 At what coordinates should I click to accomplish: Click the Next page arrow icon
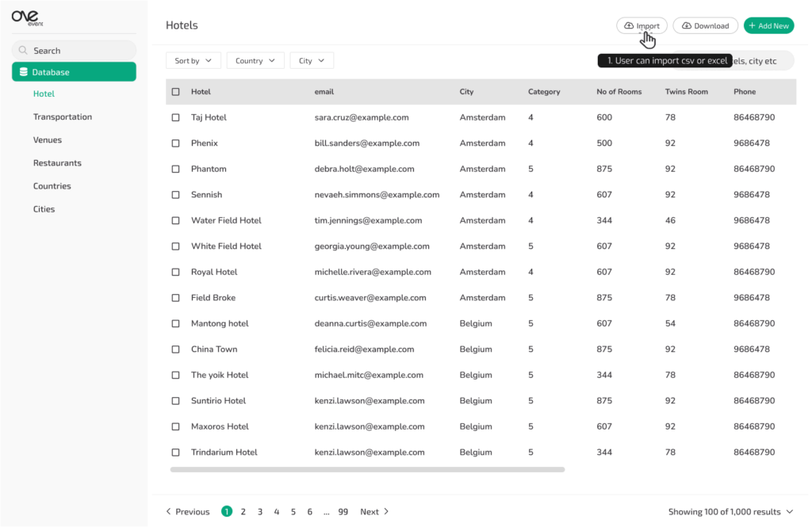386,512
